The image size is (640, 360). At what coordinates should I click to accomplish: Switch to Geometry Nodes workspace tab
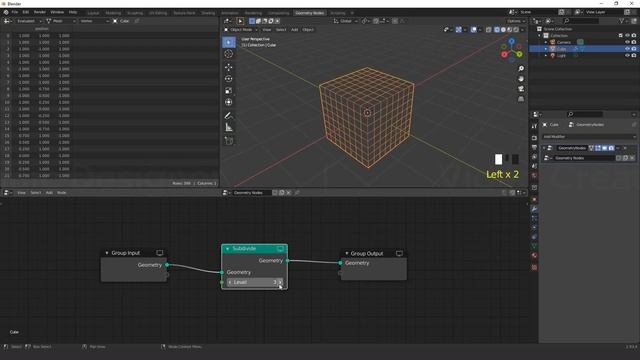click(x=309, y=13)
